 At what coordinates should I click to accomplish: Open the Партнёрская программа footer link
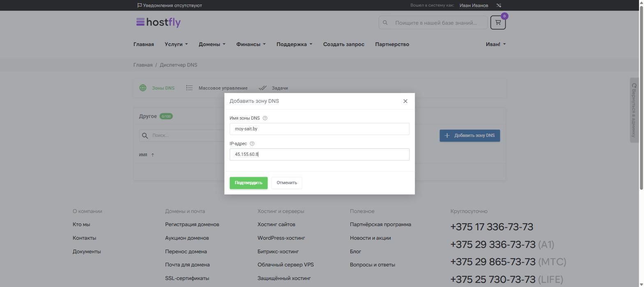pos(381,225)
